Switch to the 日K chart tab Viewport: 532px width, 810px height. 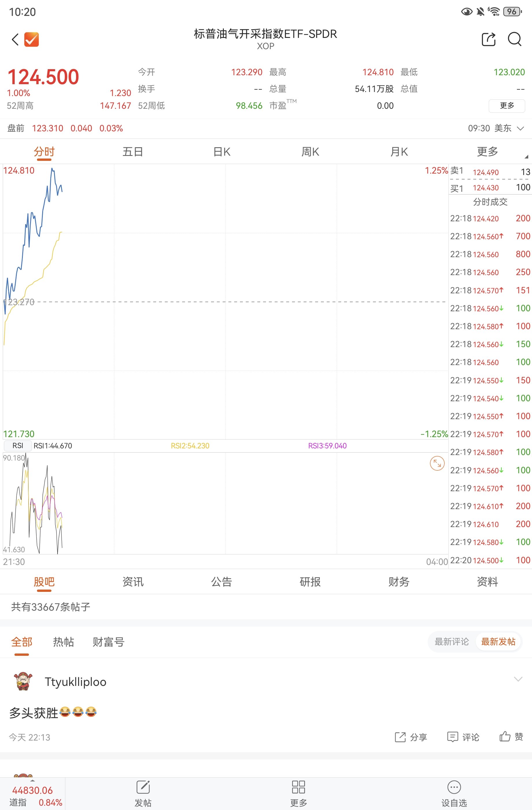click(222, 152)
